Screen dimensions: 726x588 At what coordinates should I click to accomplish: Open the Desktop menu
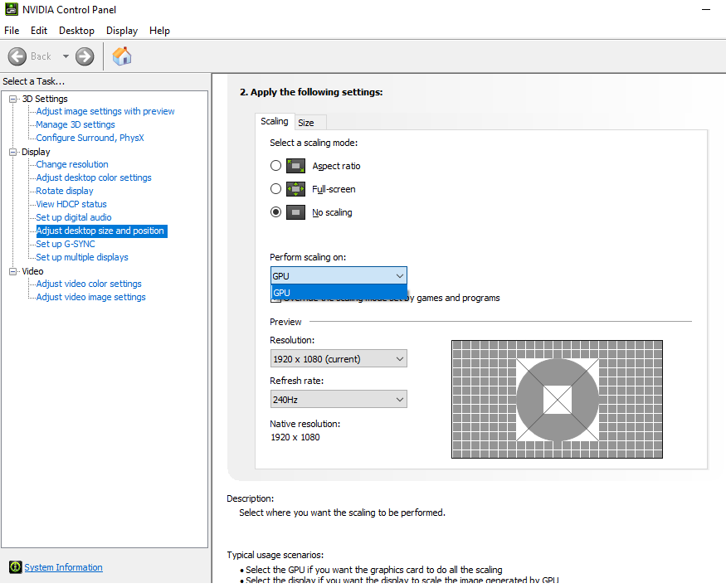[x=76, y=31]
